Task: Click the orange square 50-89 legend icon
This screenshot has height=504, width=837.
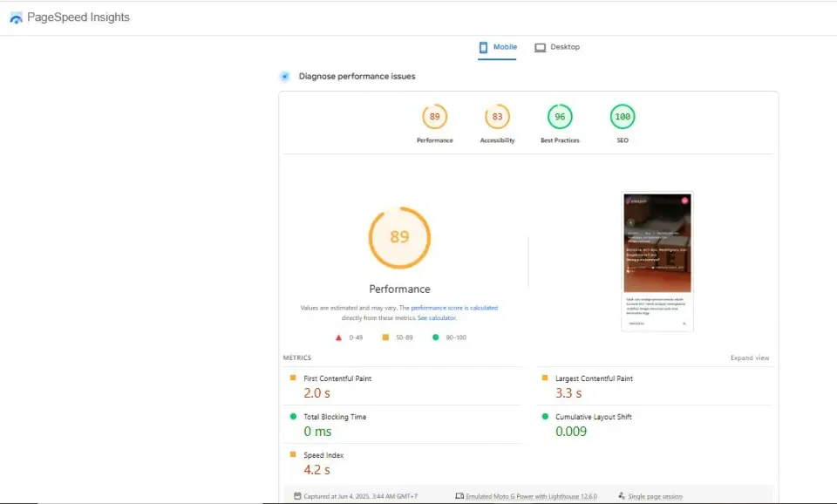Action: 385,337
